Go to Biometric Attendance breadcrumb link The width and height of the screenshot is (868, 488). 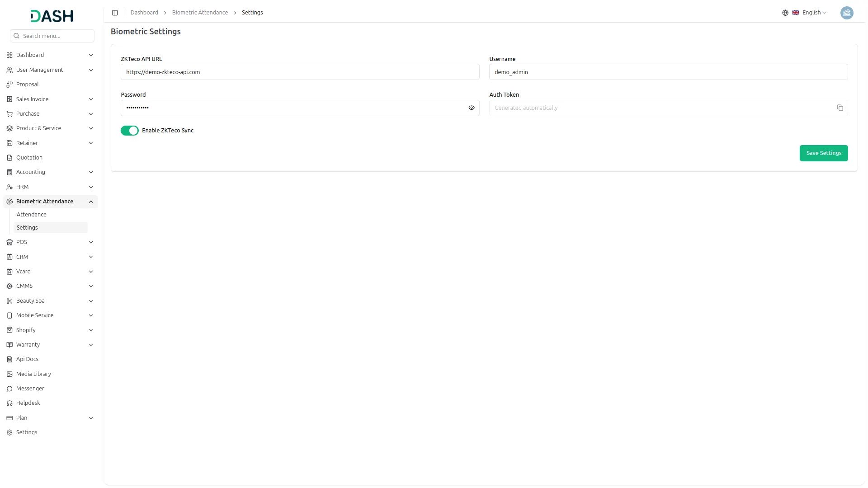point(200,13)
